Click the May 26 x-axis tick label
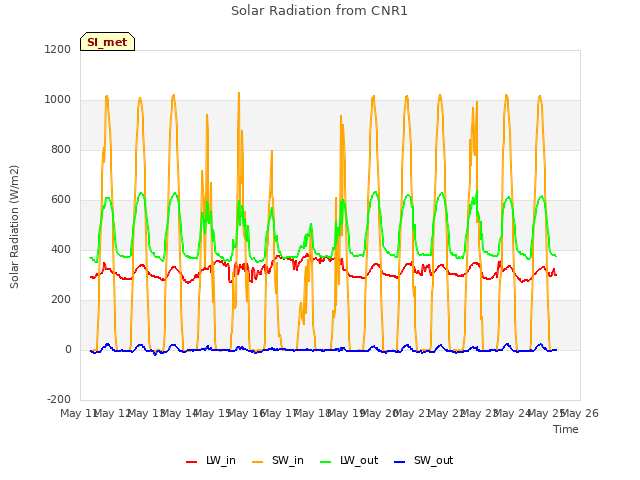 click(580, 413)
